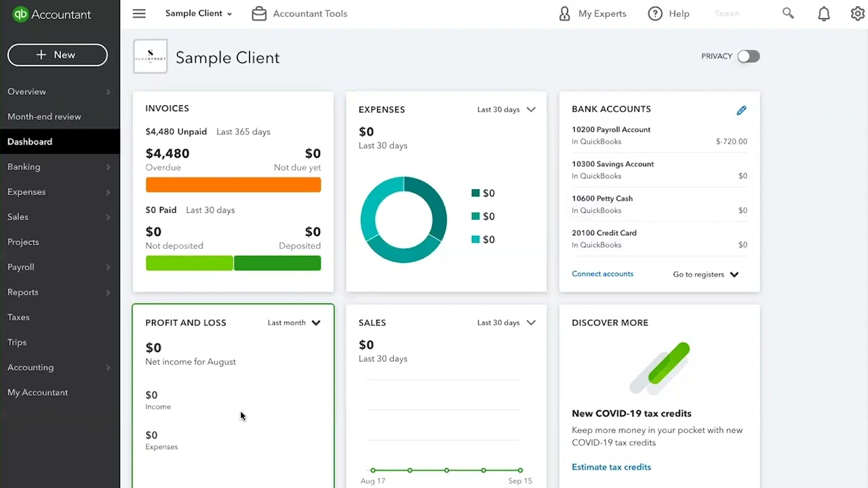Click the $-720.00 payroll balance

tap(732, 142)
